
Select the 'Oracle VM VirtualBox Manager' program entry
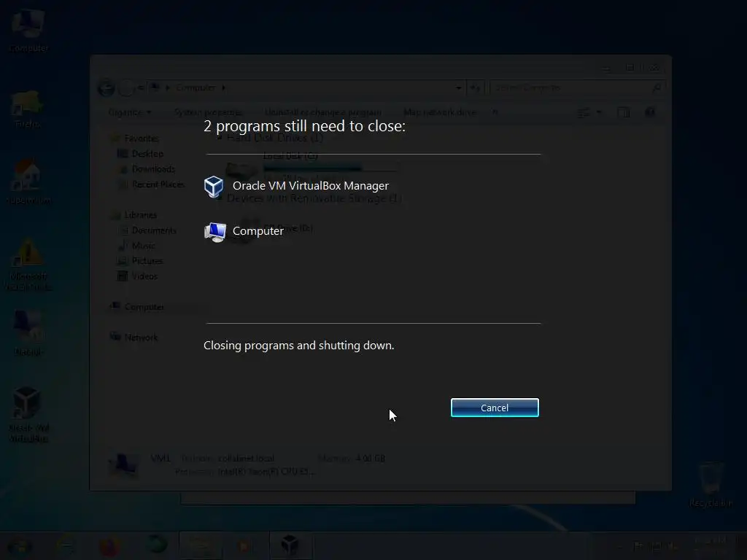(311, 186)
